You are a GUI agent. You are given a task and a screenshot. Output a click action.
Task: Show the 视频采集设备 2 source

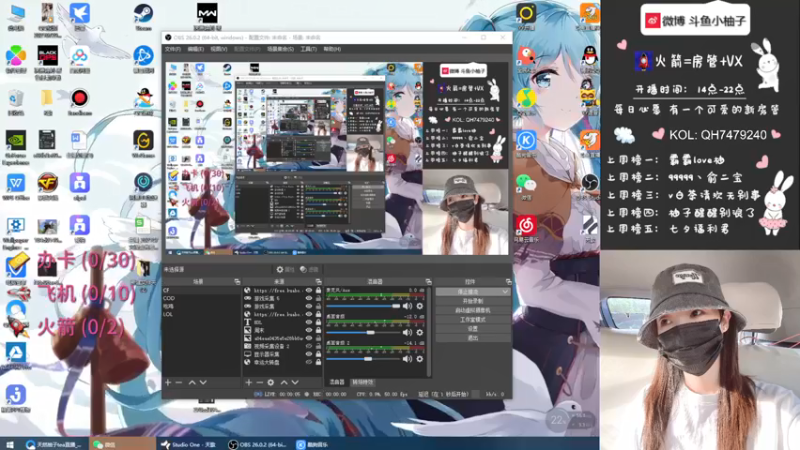309,346
